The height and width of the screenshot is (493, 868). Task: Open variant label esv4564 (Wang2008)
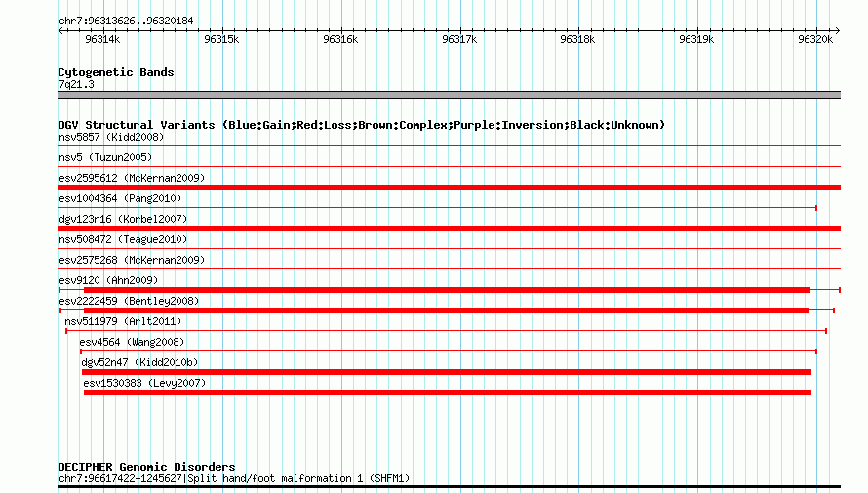pos(132,342)
